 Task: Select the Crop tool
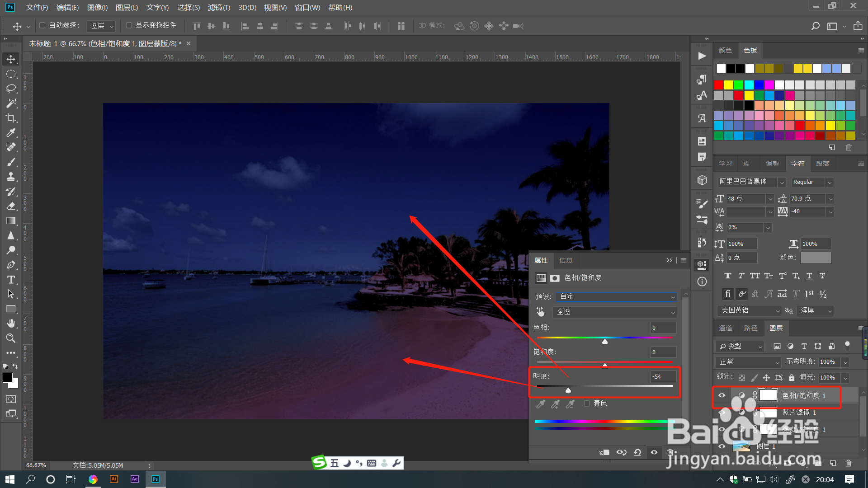pyautogui.click(x=11, y=118)
